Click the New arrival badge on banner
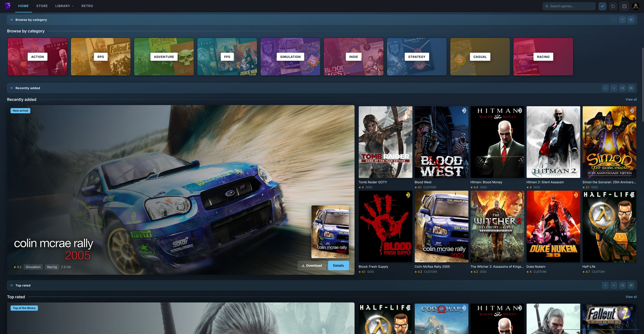This screenshot has height=334, width=644. (x=21, y=111)
